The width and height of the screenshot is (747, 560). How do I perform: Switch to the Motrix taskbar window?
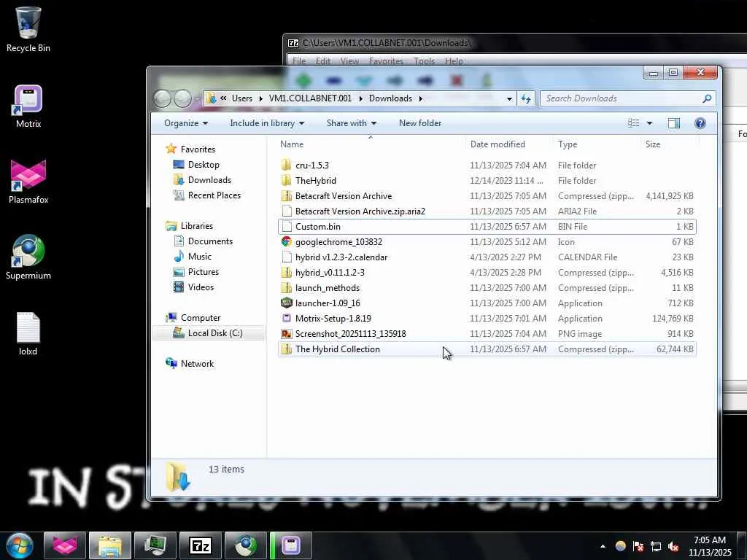tap(291, 545)
